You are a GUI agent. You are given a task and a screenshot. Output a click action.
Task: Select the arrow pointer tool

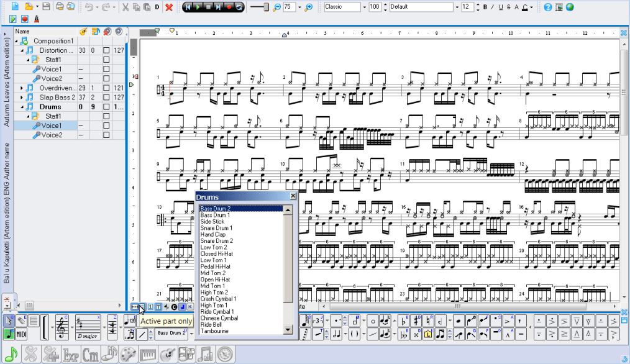click(x=9, y=321)
